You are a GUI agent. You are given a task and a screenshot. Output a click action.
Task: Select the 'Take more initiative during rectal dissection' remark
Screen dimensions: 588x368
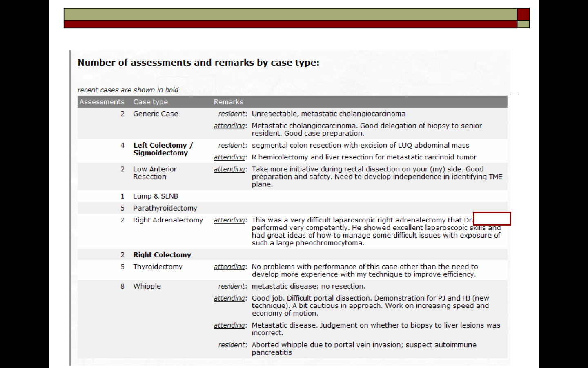pos(377,177)
